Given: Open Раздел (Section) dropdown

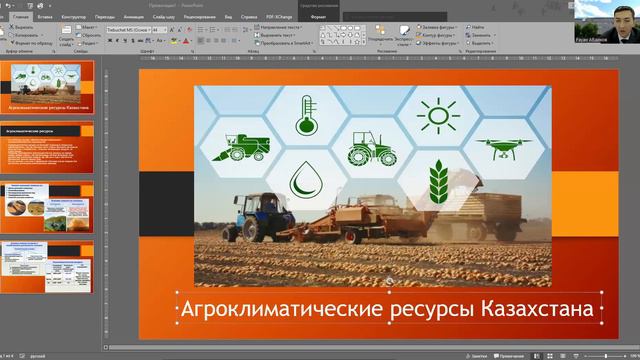Looking at the screenshot, I should [87, 43].
